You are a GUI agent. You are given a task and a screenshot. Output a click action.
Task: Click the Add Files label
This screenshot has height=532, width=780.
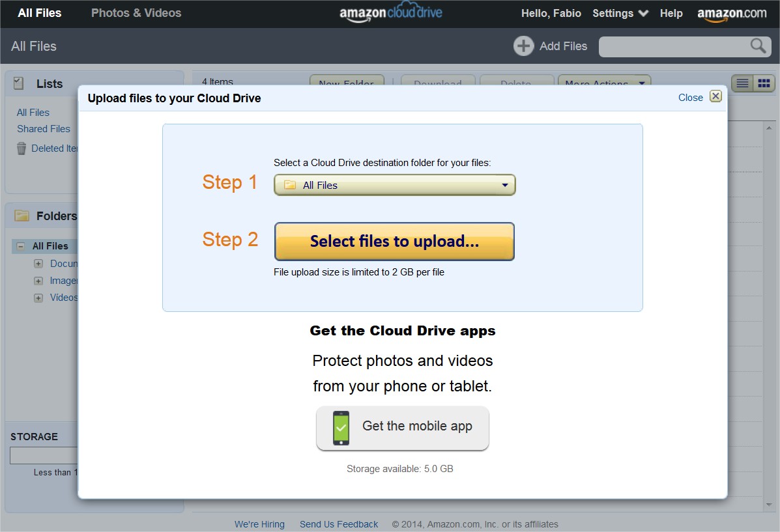[563, 46]
